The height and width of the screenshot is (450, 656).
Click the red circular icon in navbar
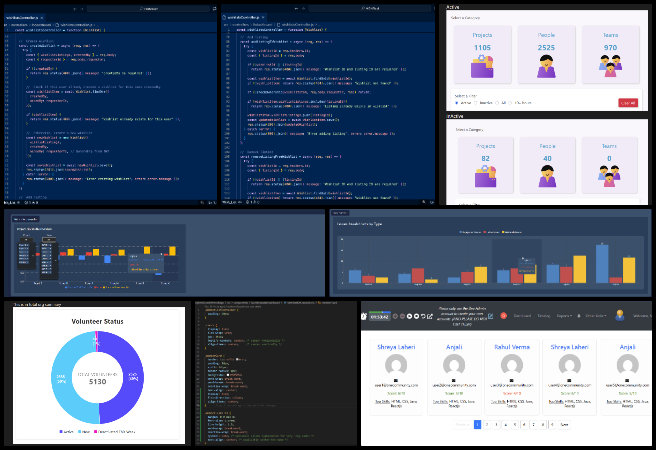click(503, 316)
